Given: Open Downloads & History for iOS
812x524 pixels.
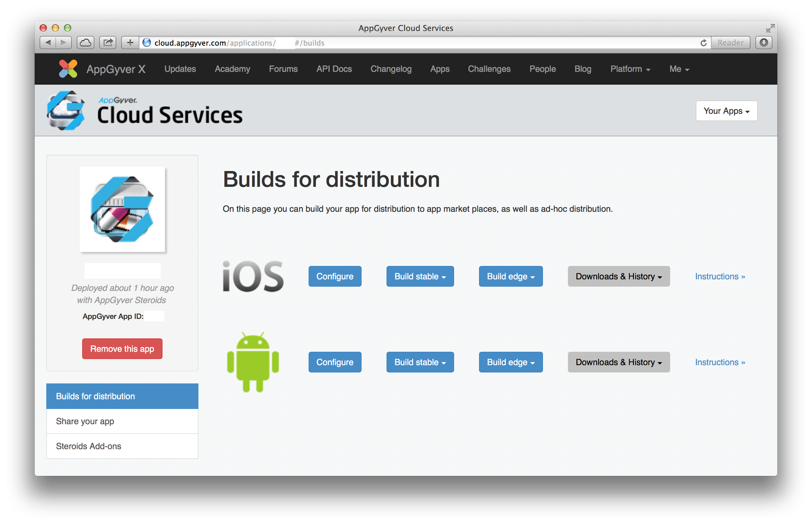Looking at the screenshot, I should (618, 276).
